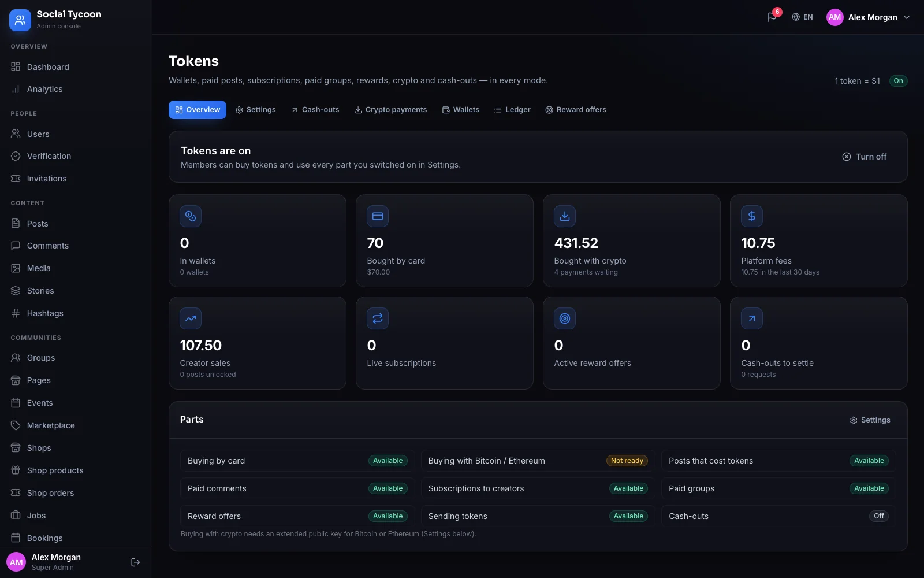
Task: Open the Reward offers tab
Action: click(576, 110)
